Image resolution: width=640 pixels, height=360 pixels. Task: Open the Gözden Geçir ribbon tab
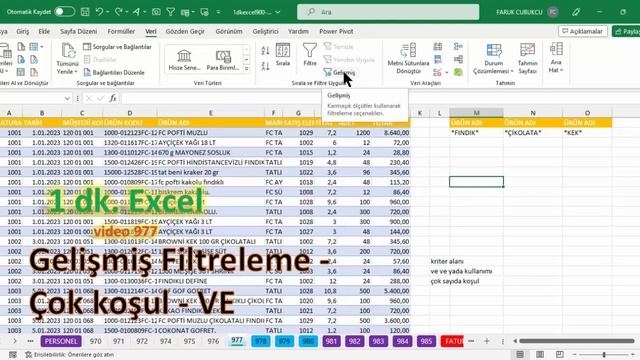pos(185,31)
